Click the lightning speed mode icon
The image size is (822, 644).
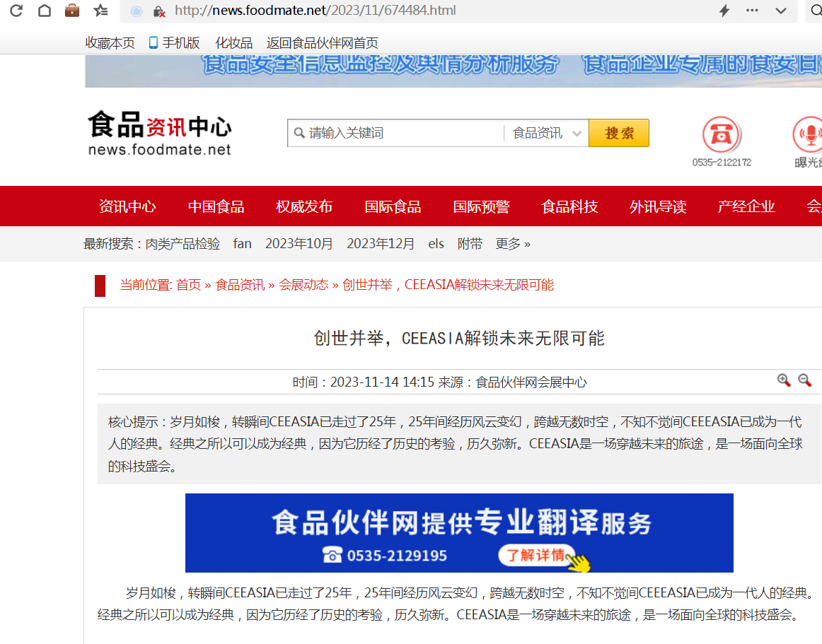tap(724, 11)
